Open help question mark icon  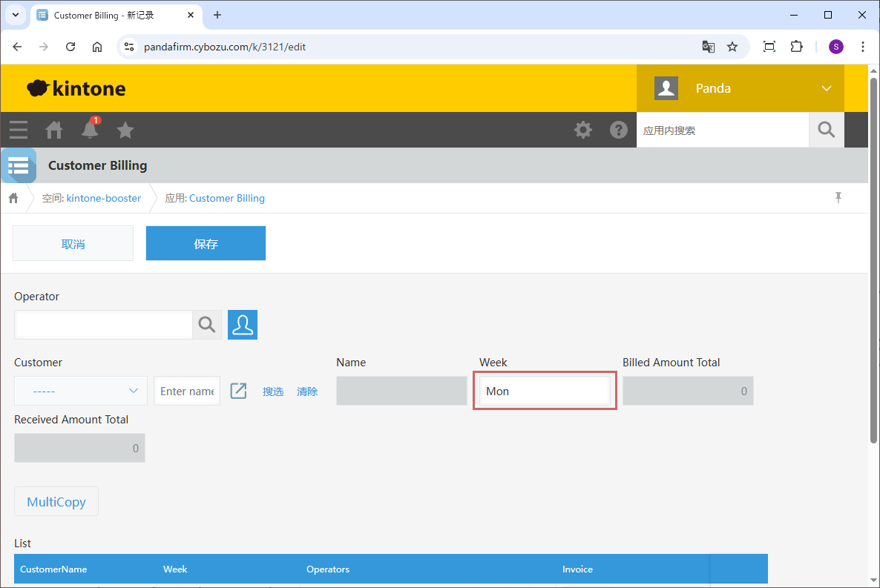pyautogui.click(x=618, y=130)
